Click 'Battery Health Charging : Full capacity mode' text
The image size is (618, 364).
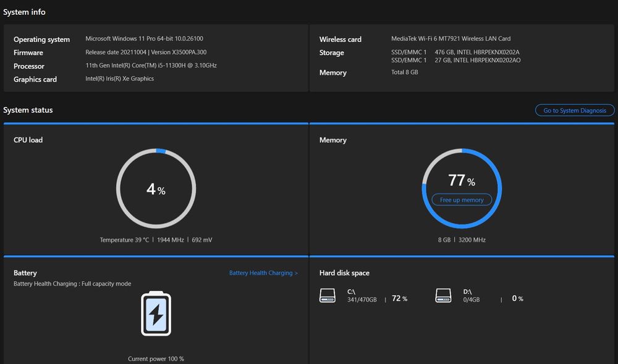(72, 284)
